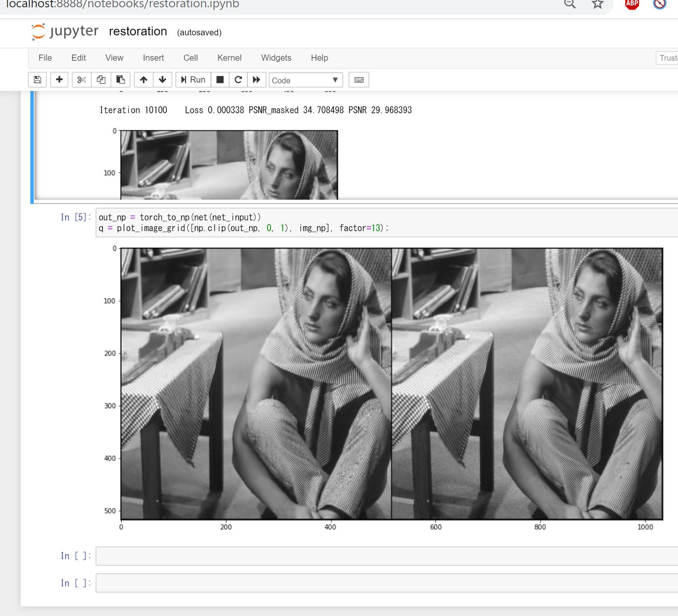
Task: Click the original image on right
Action: 527,384
